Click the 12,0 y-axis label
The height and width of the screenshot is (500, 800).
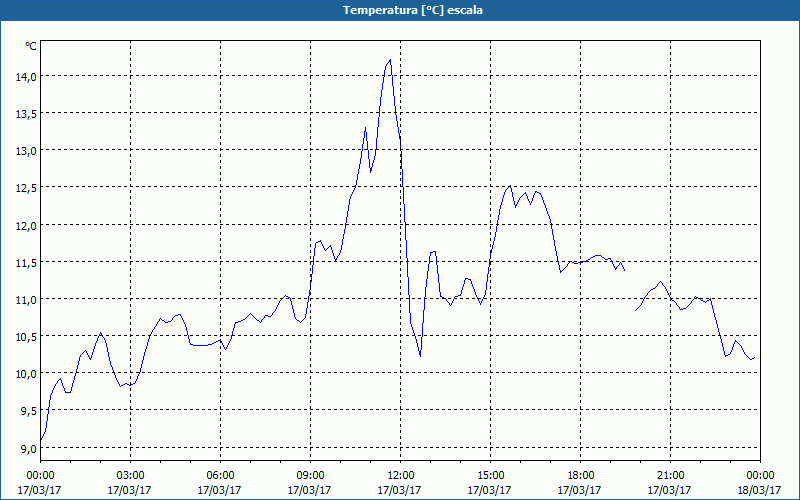pos(26,226)
